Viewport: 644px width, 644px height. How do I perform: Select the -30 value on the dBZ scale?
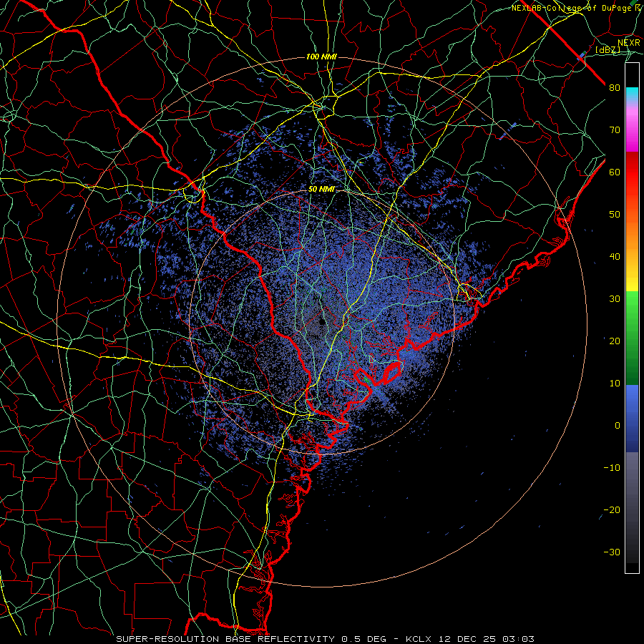point(612,552)
